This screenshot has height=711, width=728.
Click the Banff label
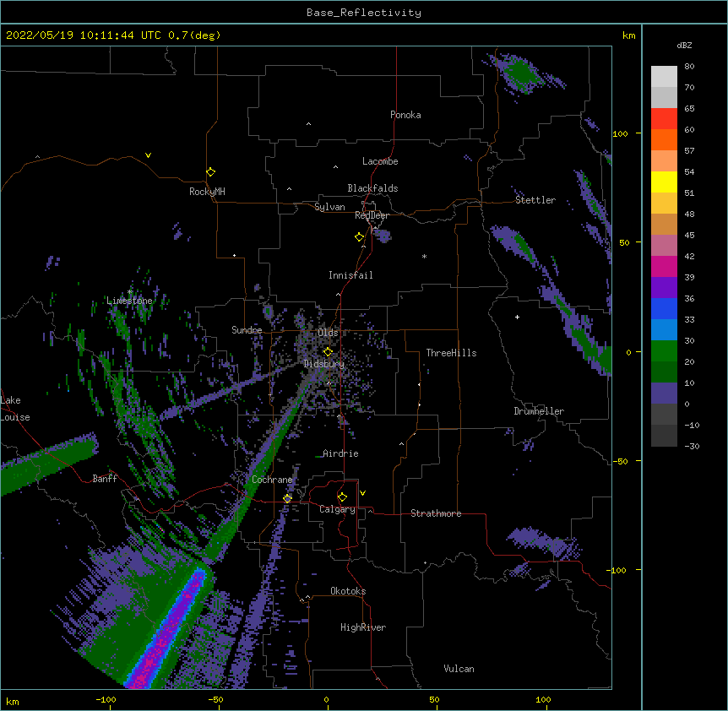click(105, 479)
